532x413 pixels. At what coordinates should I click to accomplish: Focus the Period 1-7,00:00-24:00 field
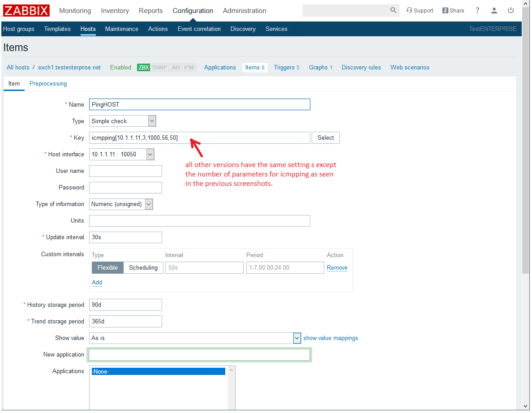point(285,268)
